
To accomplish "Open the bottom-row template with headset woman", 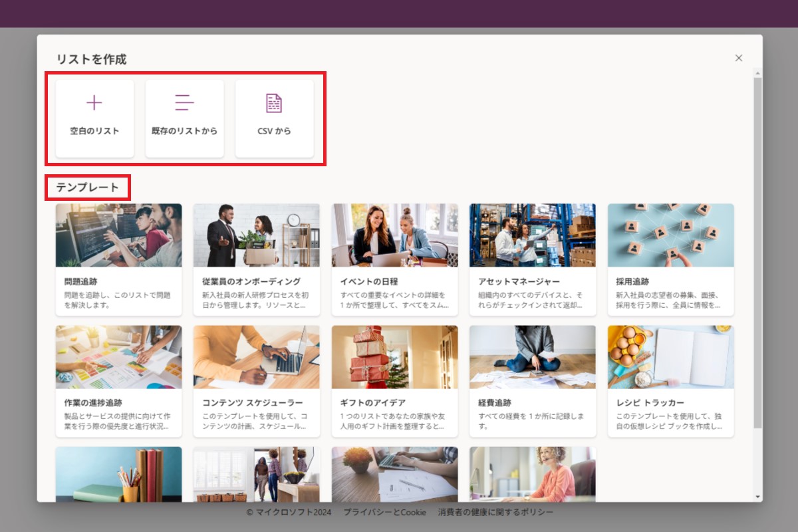I will (x=532, y=474).
